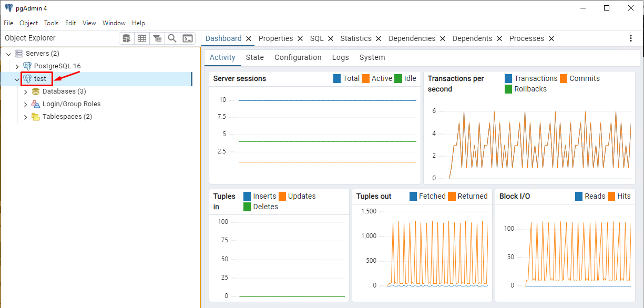This screenshot has width=644, height=308.
Task: Click the blue Fetched legend swatch
Action: [x=413, y=196]
